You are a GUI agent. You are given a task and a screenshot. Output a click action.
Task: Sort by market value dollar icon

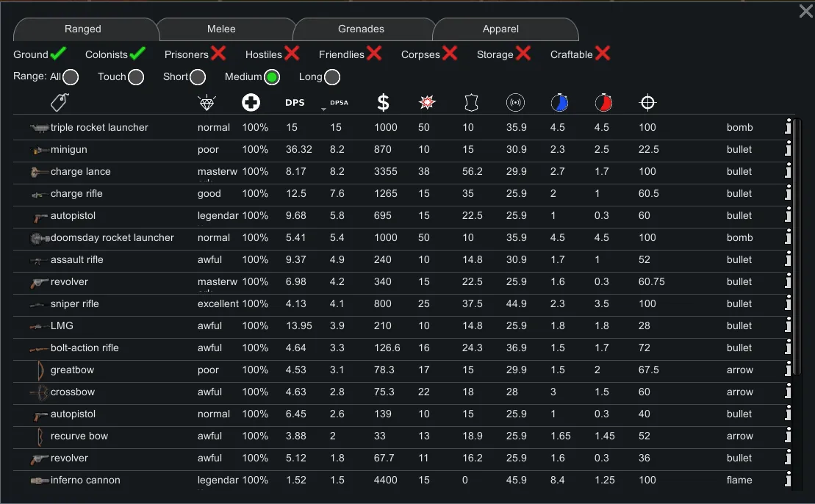pyautogui.click(x=383, y=103)
